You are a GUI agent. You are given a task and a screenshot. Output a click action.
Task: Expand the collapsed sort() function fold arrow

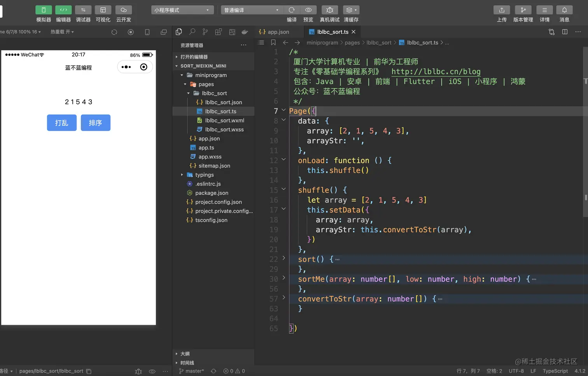[283, 258]
